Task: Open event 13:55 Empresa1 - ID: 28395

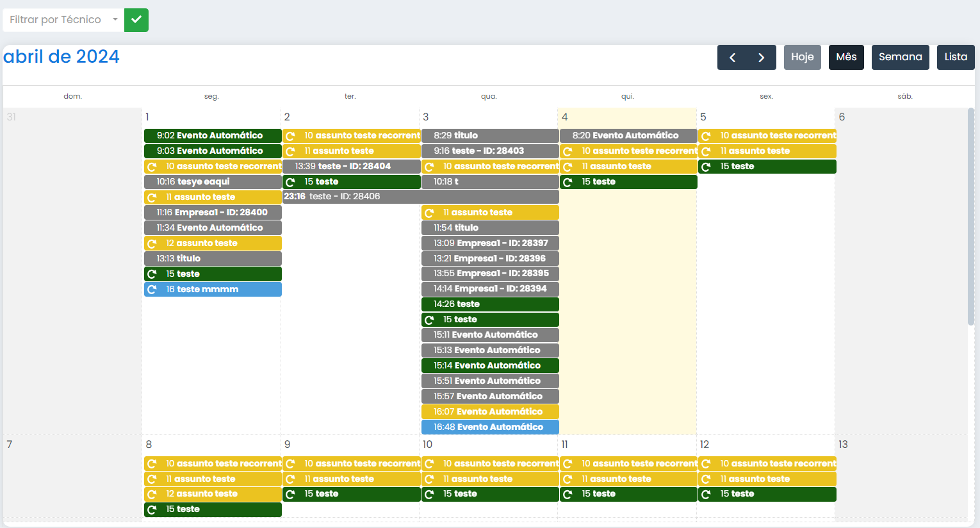Action: pyautogui.click(x=490, y=274)
